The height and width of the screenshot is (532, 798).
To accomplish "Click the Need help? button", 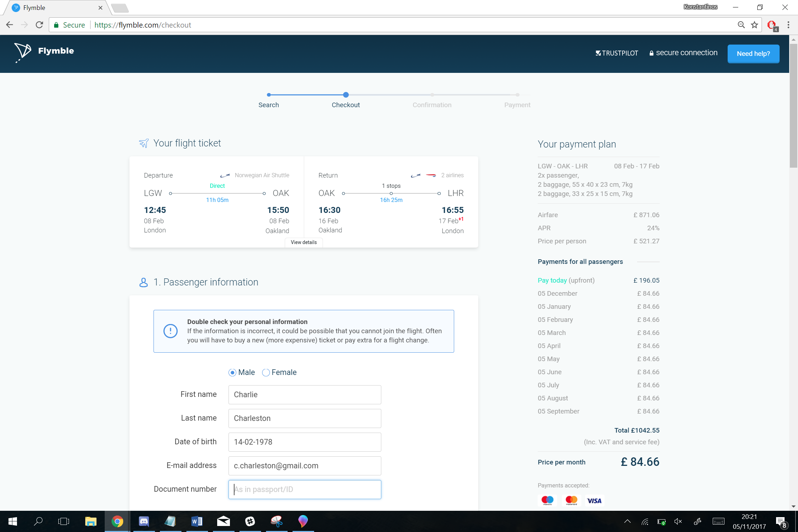I will point(753,54).
